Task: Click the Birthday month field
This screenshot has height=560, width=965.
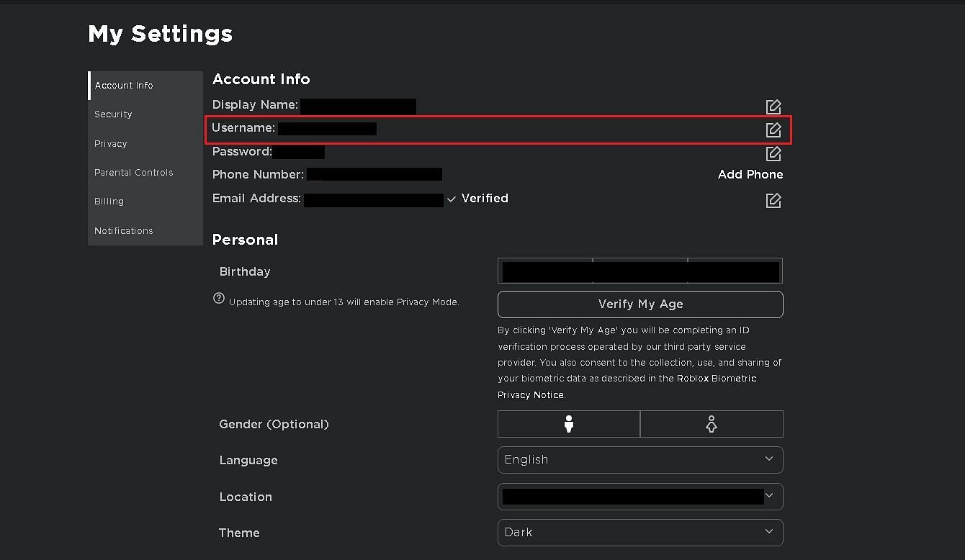Action: (x=546, y=271)
